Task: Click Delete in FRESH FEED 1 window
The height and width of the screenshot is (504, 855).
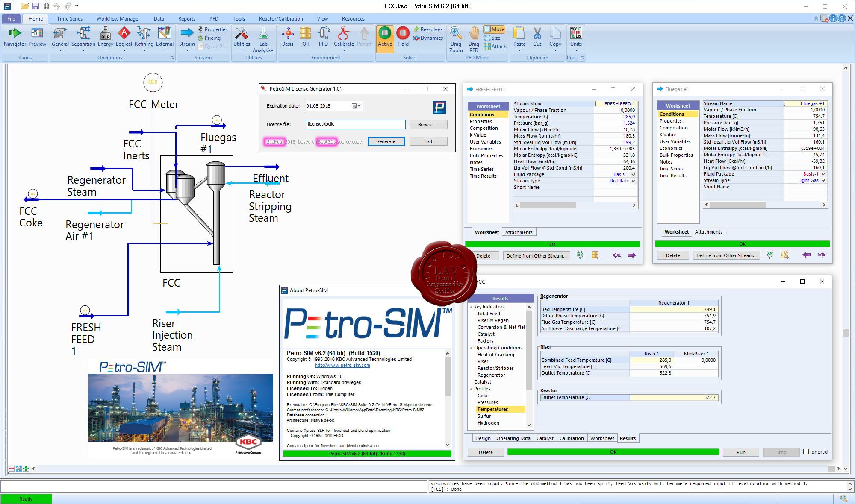Action: [x=484, y=256]
